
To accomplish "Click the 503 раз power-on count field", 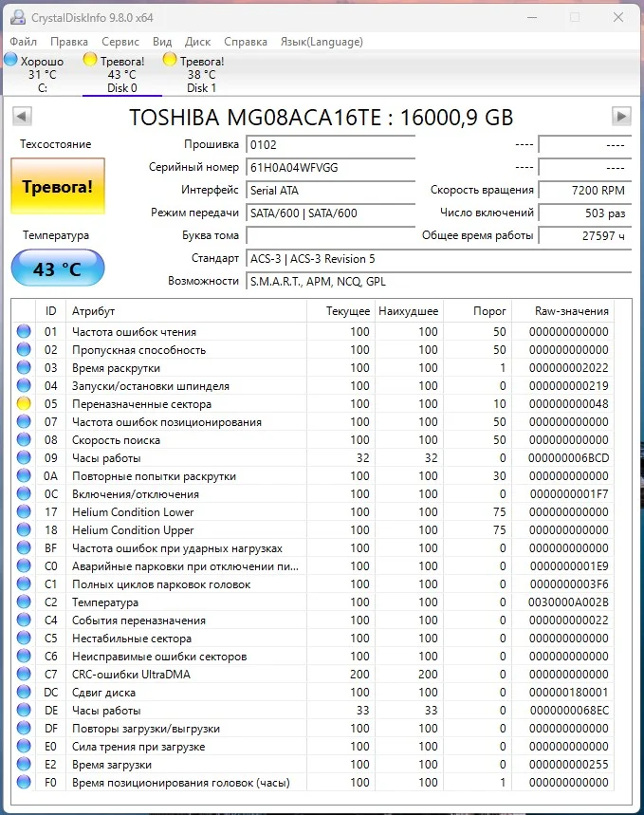I will tap(585, 213).
